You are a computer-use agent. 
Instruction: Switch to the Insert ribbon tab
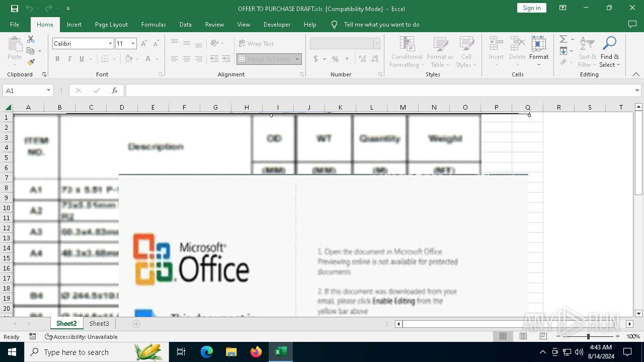click(x=74, y=25)
